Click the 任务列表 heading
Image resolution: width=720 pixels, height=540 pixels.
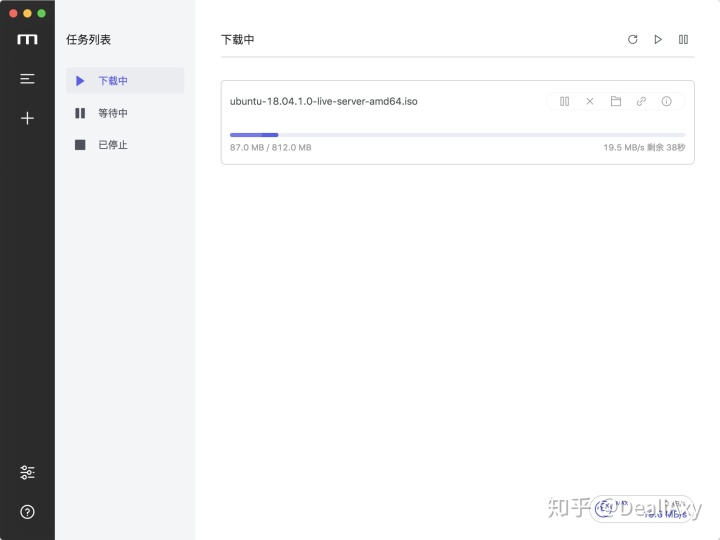point(89,39)
